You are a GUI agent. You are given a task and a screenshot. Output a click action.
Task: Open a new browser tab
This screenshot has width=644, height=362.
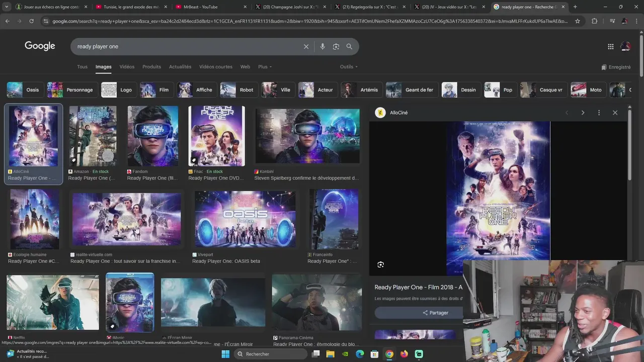575,7
